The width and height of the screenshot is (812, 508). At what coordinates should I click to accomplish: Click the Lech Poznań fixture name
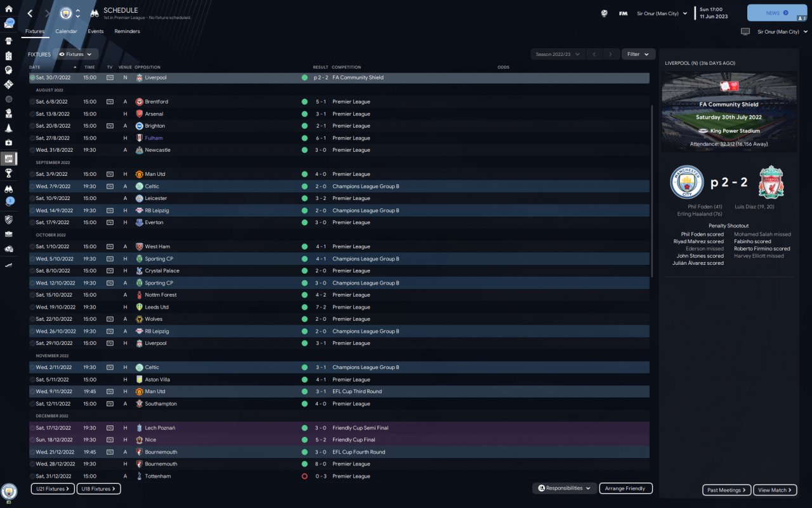tap(160, 428)
